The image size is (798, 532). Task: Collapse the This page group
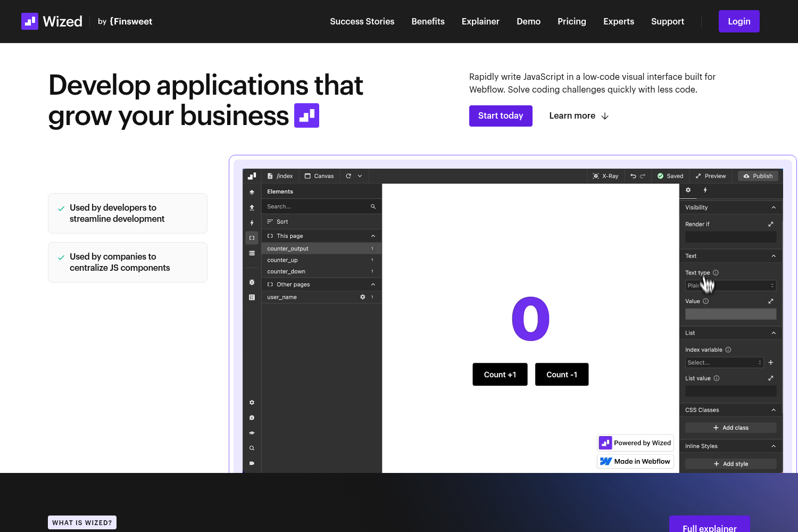(x=373, y=236)
